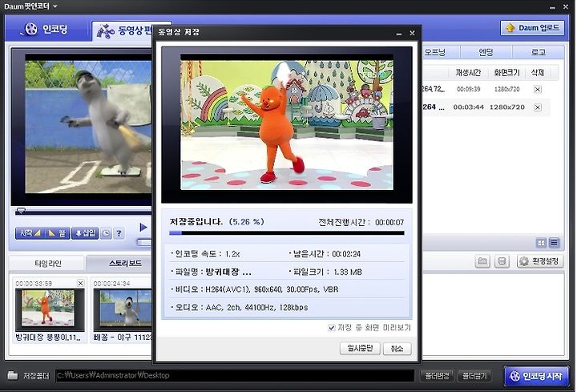Click the 재생시간 column header

(468, 72)
